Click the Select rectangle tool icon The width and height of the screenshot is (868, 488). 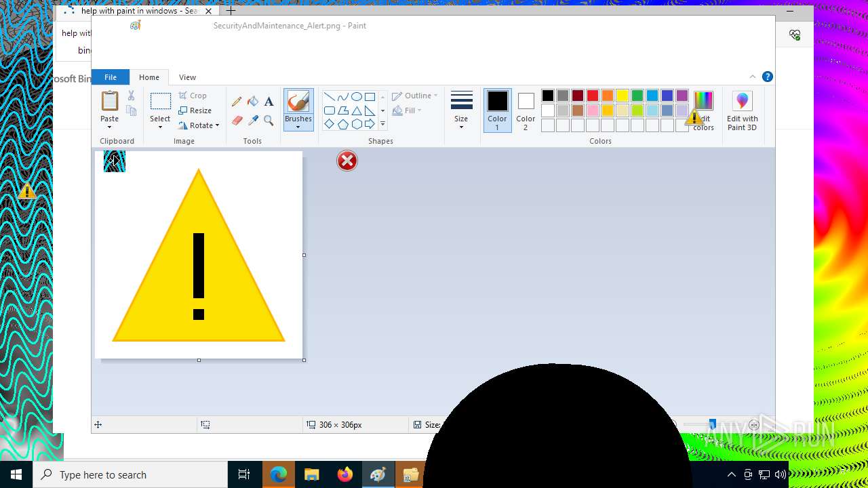tap(161, 102)
